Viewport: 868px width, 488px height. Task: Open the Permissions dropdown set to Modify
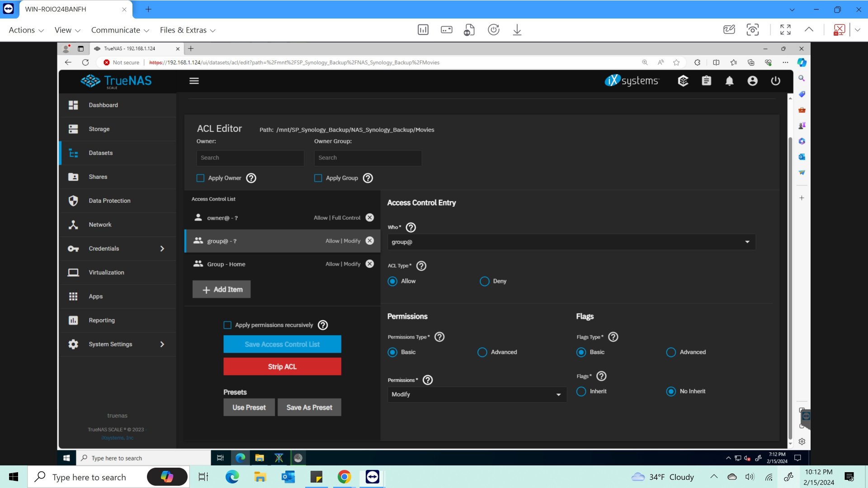[x=476, y=394]
